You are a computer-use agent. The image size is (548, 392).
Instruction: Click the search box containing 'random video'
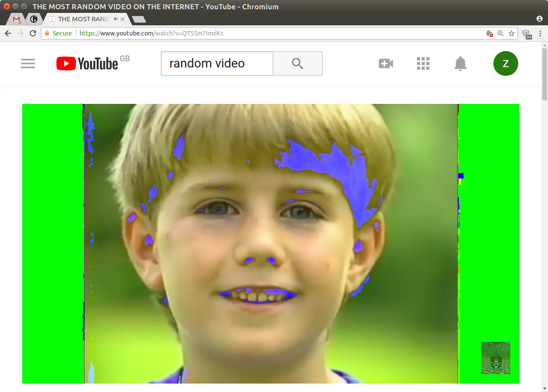click(x=217, y=63)
